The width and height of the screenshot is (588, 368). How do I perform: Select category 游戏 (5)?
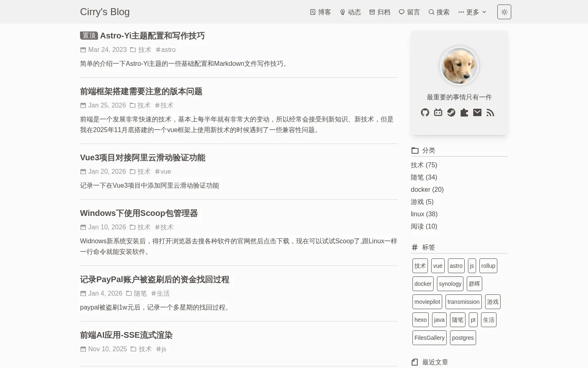tap(422, 202)
